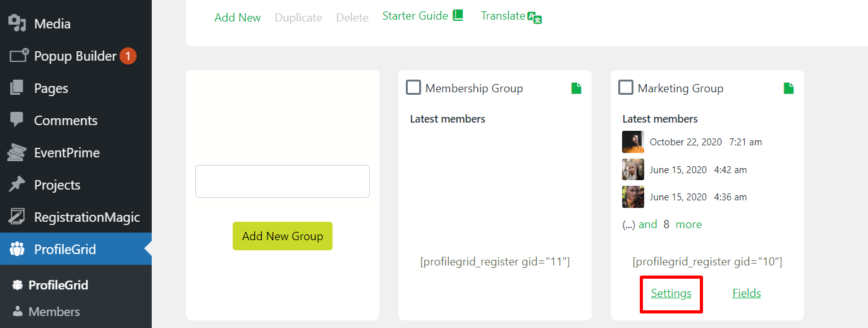Click the Delete link
This screenshot has width=868, height=328.
click(x=352, y=18)
